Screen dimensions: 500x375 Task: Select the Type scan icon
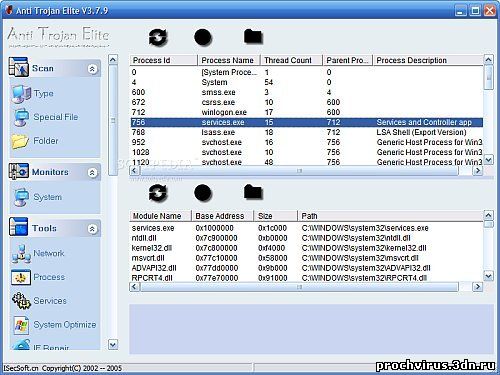[21, 94]
